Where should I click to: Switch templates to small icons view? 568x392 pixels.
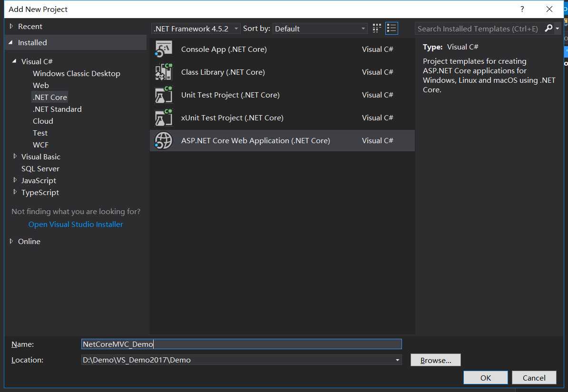(377, 28)
